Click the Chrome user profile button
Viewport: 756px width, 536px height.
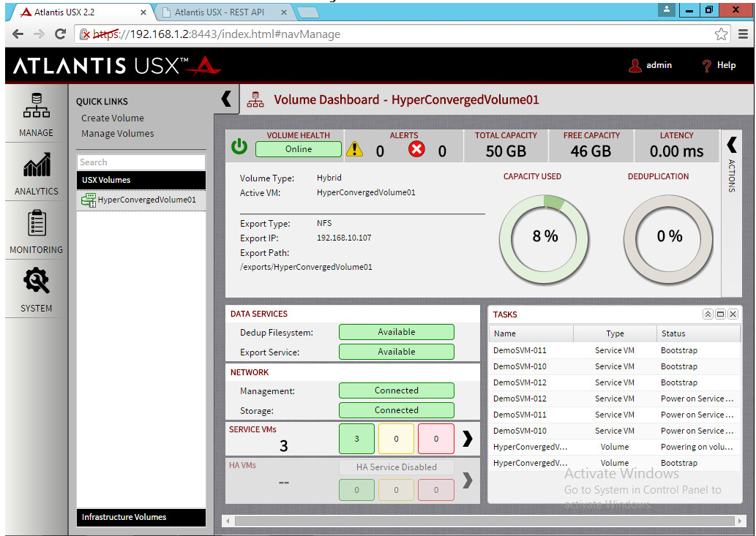pos(666,10)
